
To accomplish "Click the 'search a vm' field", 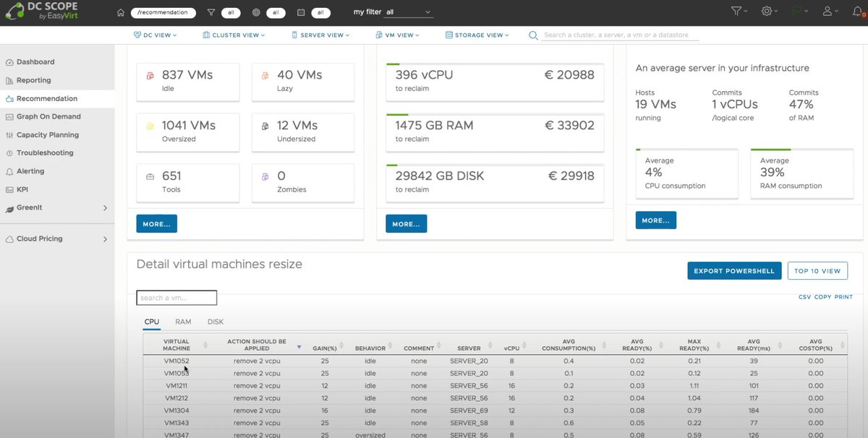I will [x=176, y=298].
